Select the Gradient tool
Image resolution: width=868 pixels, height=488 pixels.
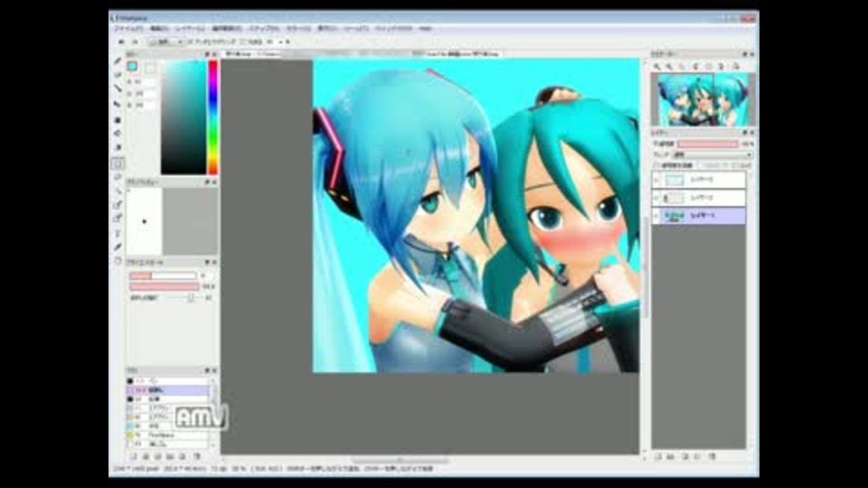(118, 148)
